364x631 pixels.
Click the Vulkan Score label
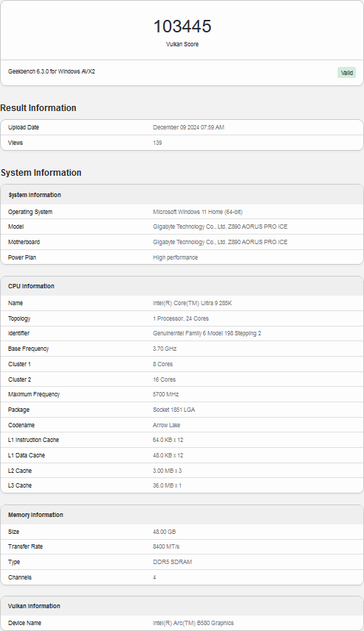point(182,44)
